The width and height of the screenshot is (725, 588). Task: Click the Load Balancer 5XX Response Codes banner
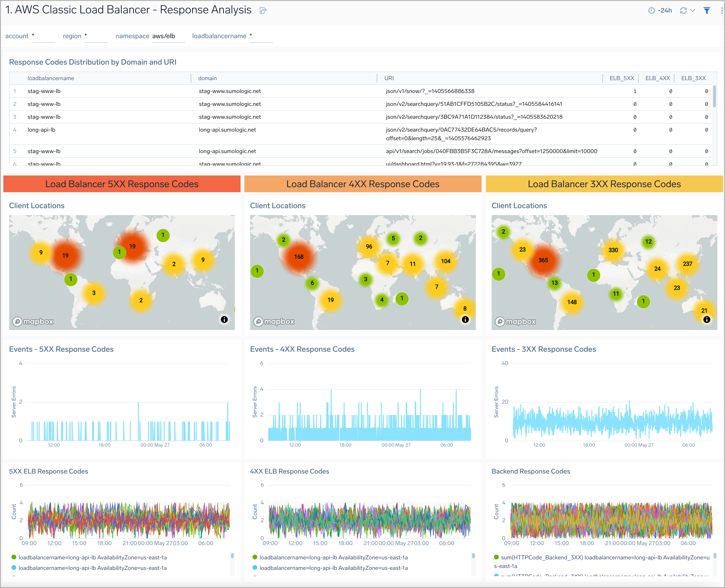click(122, 184)
